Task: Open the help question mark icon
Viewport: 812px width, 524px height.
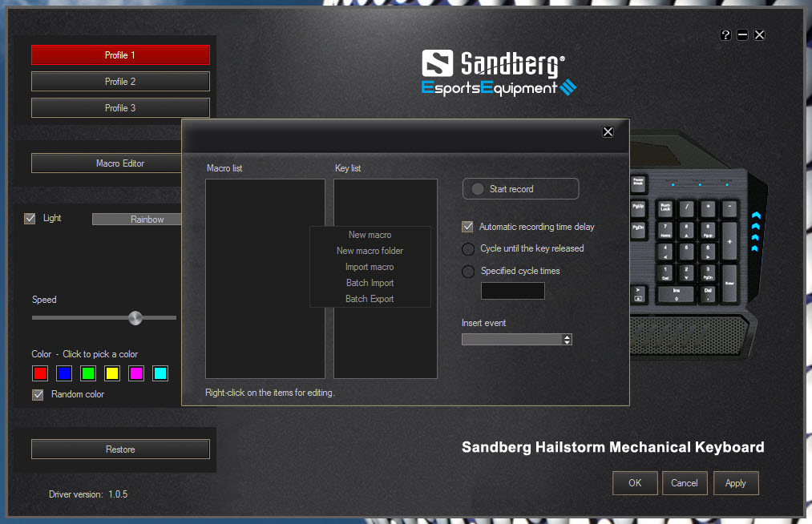Action: click(x=725, y=34)
